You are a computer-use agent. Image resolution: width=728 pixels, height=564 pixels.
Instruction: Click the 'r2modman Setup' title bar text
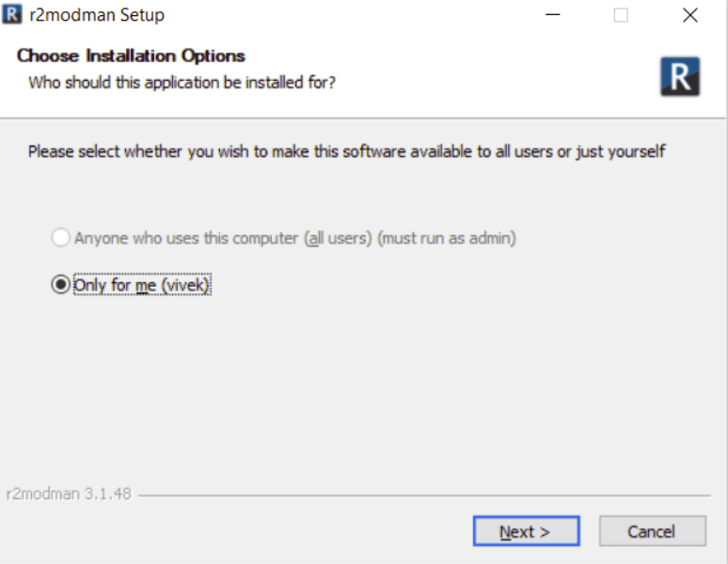[97, 15]
